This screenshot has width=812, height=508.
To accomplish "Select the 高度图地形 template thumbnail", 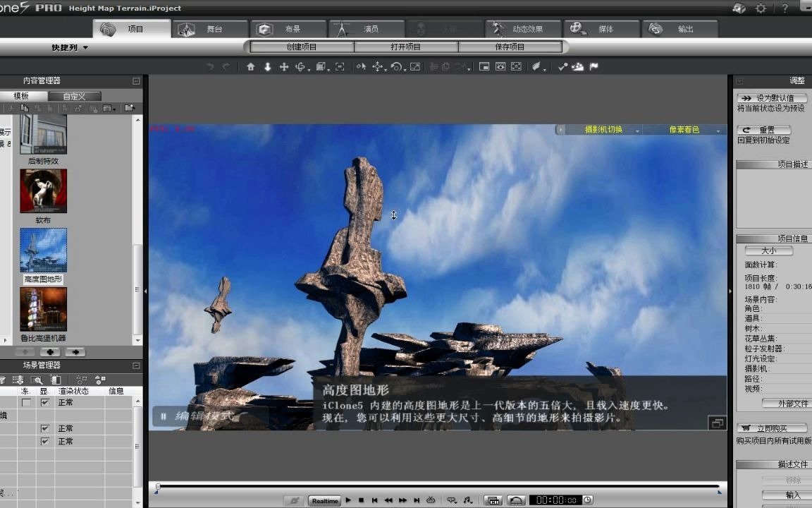I will pyautogui.click(x=43, y=248).
